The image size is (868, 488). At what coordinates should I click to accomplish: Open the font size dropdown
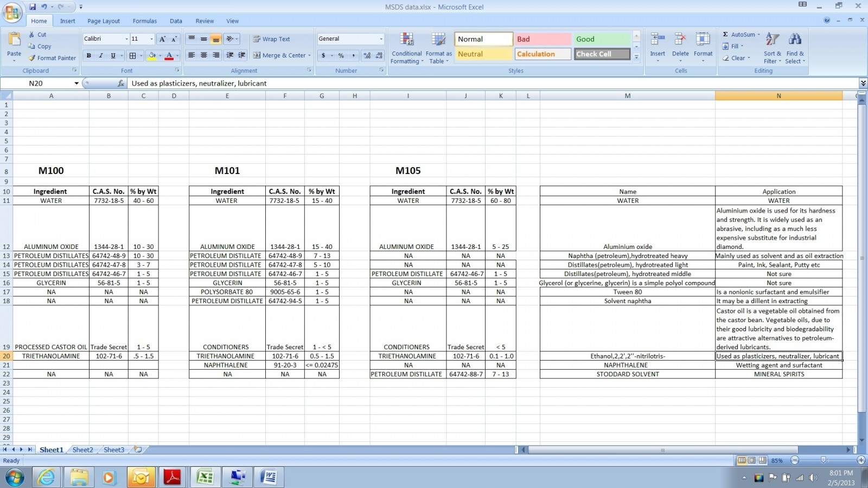pos(151,39)
